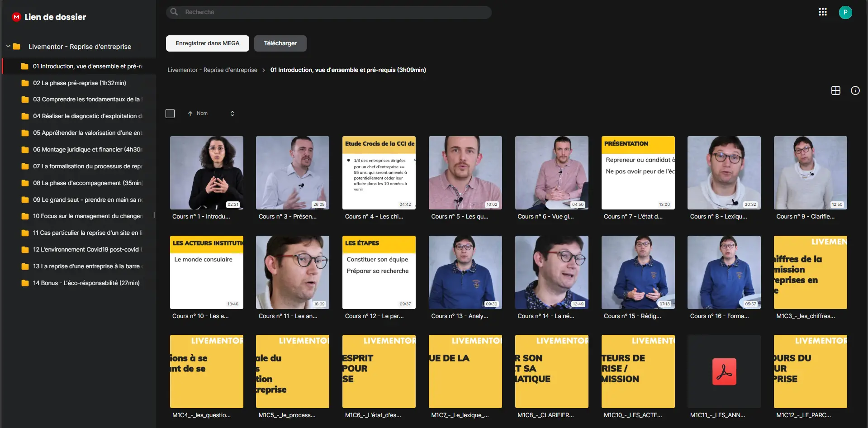Open the PDF icon file M1C11

click(724, 371)
